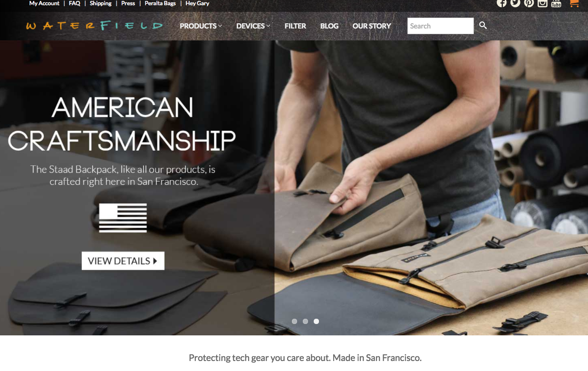The width and height of the screenshot is (588, 371).
Task: Select the third carousel slide dot
Action: coord(316,322)
